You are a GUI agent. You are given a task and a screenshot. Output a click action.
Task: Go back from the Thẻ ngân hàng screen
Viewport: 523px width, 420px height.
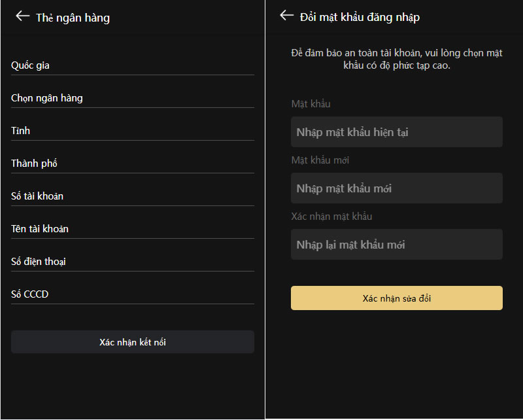[x=23, y=16]
